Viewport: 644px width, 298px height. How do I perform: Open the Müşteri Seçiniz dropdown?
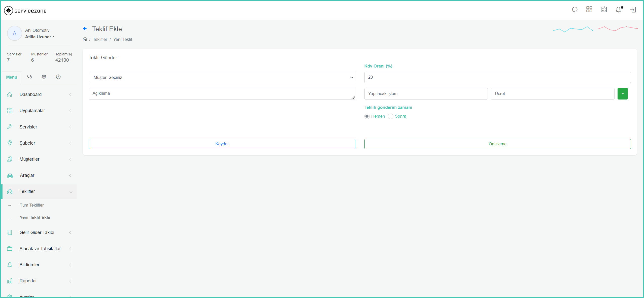(222, 77)
